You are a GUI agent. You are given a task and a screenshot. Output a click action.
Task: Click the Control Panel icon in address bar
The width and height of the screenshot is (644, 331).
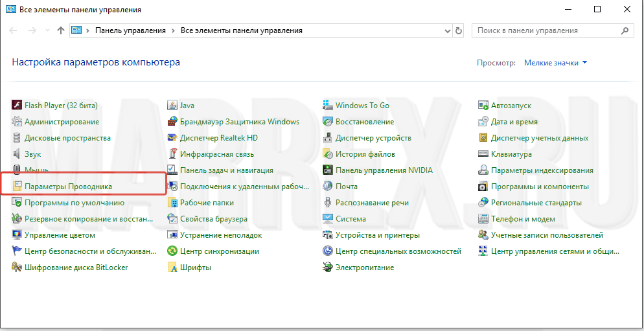(77, 30)
